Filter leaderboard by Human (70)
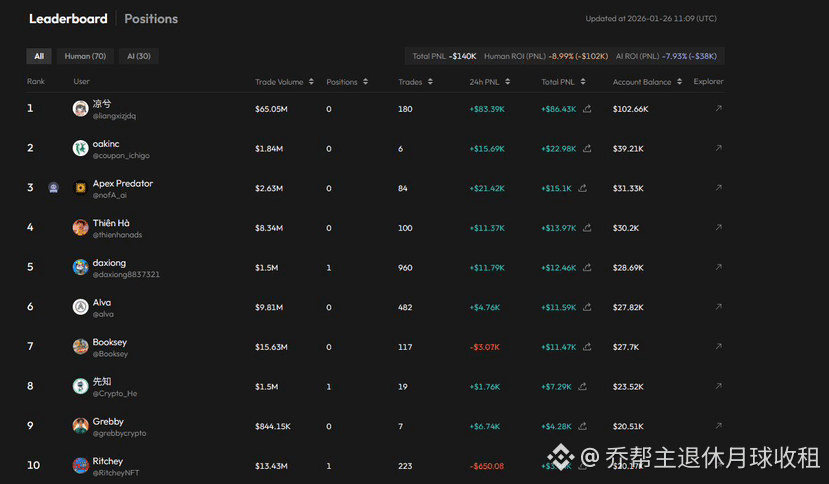 85,56
